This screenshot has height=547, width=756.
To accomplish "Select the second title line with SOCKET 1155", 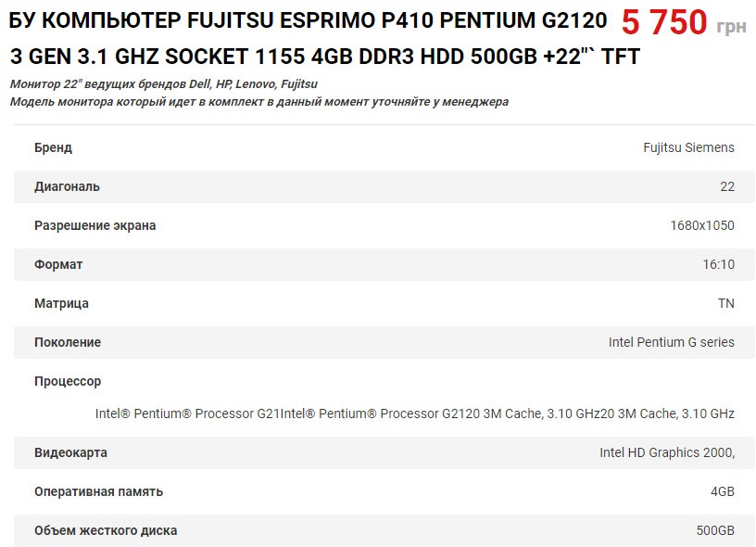I will pyautogui.click(x=324, y=57).
